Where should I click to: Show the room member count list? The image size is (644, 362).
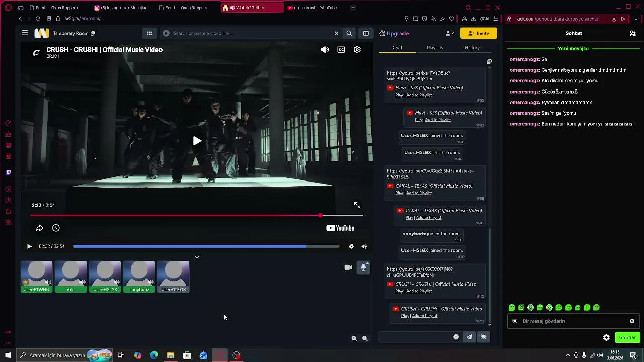(450, 33)
